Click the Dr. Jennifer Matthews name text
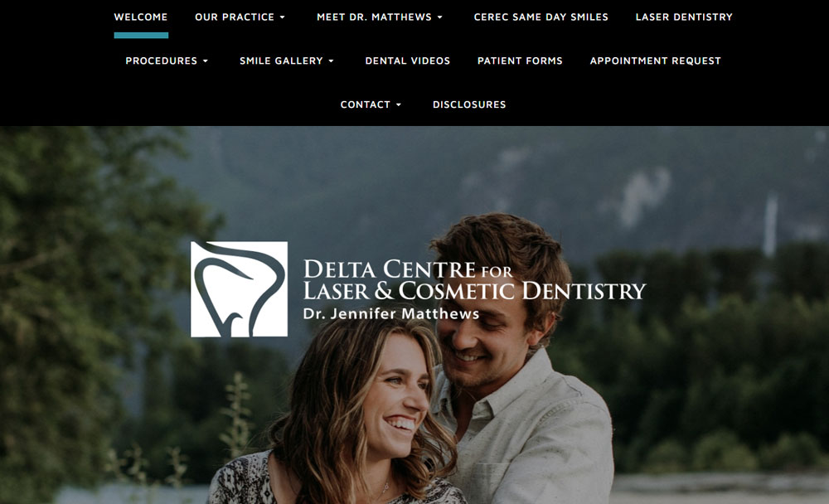 click(x=391, y=313)
